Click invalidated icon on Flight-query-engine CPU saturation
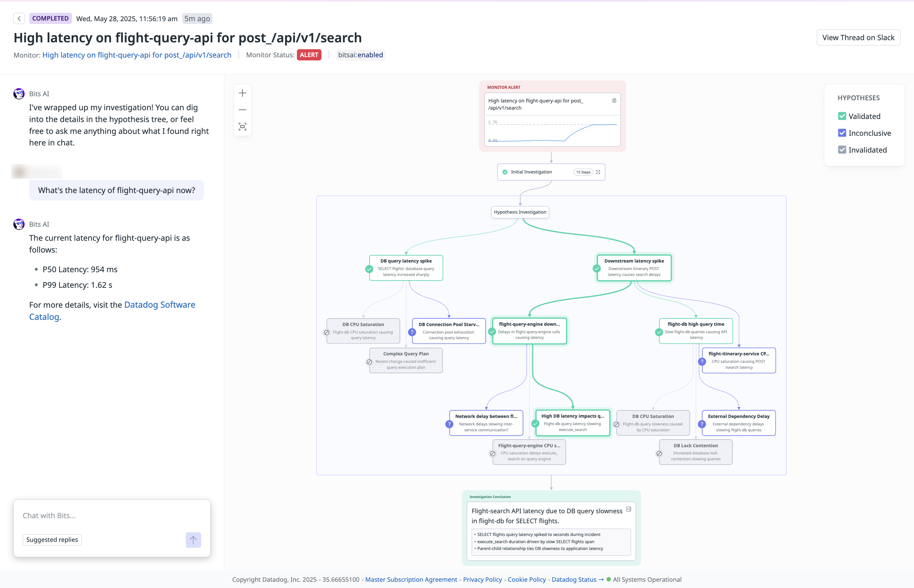The image size is (914, 588). 493,453
